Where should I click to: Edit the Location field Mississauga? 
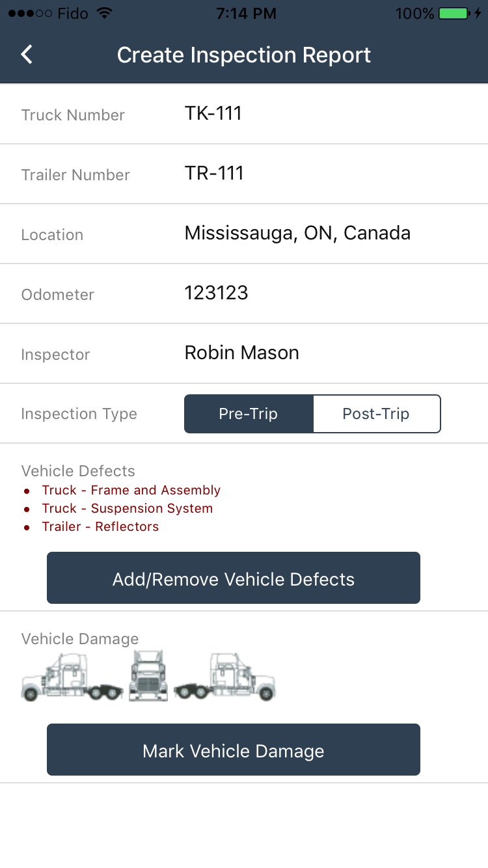(244, 234)
